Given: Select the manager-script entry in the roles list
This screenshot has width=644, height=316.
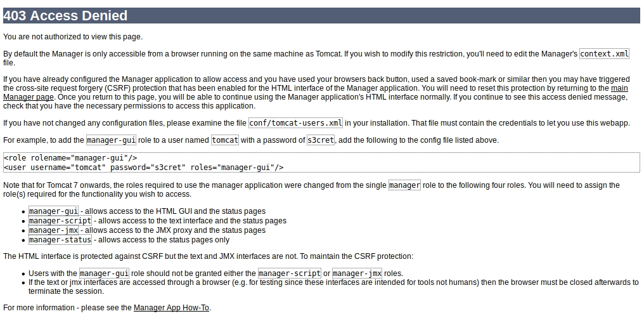Looking at the screenshot, I should tap(60, 221).
